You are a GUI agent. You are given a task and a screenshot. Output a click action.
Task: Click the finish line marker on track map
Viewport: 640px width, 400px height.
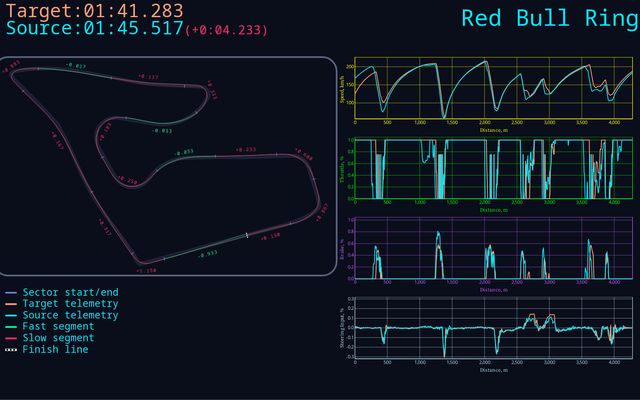[247, 235]
